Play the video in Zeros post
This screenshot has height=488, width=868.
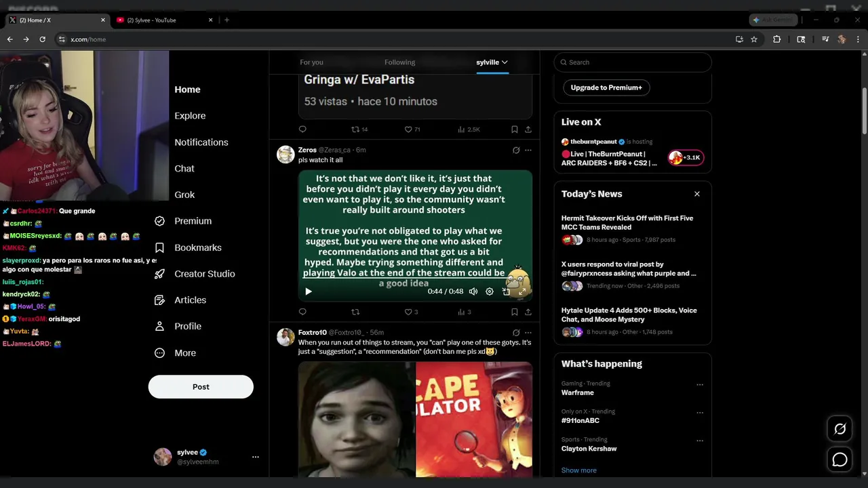click(x=309, y=291)
